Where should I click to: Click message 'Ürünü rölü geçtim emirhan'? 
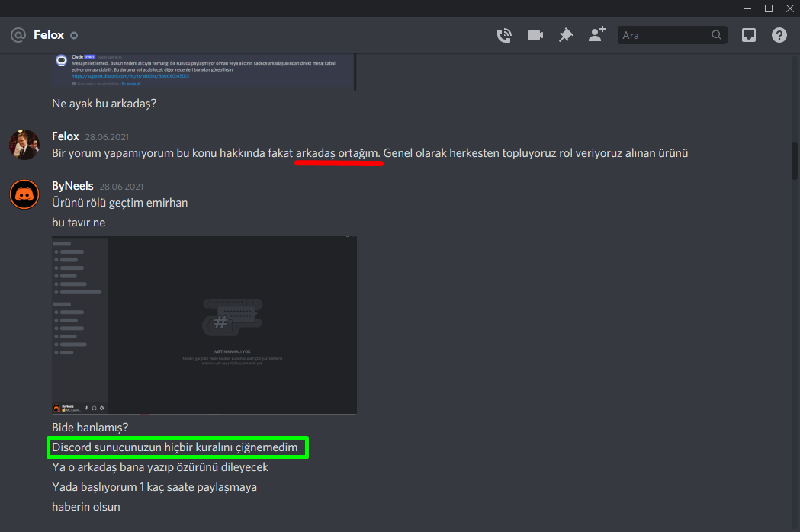(x=120, y=203)
